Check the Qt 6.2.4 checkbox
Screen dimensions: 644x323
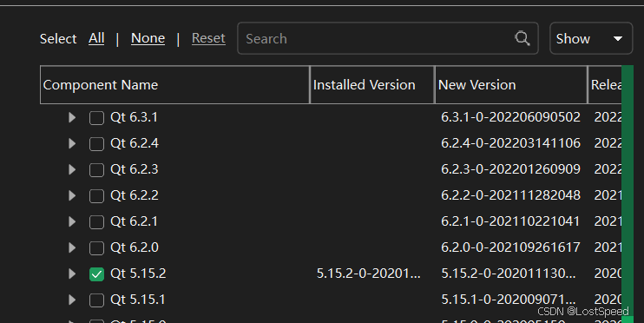96,144
